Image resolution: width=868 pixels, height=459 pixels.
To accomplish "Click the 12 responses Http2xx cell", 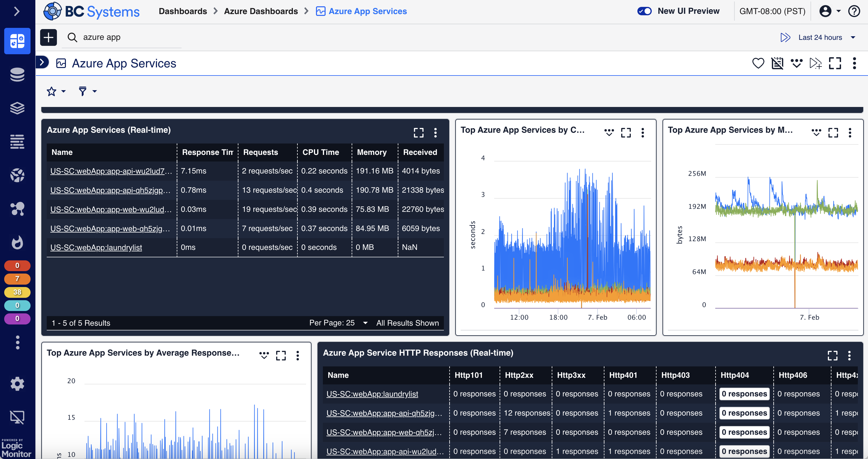I will (x=527, y=413).
